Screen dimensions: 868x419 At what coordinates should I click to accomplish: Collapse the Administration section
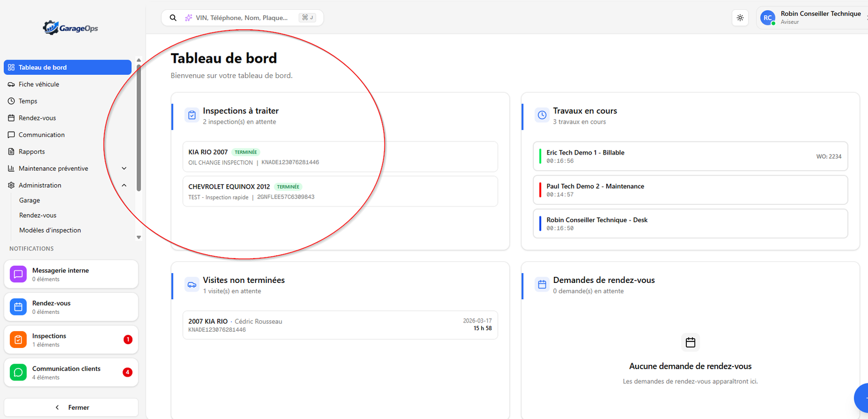124,185
